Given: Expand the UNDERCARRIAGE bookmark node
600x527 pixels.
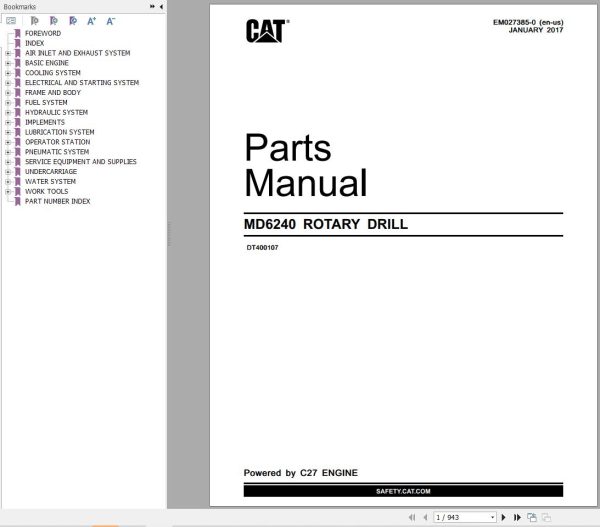Looking at the screenshot, I should (x=8, y=172).
